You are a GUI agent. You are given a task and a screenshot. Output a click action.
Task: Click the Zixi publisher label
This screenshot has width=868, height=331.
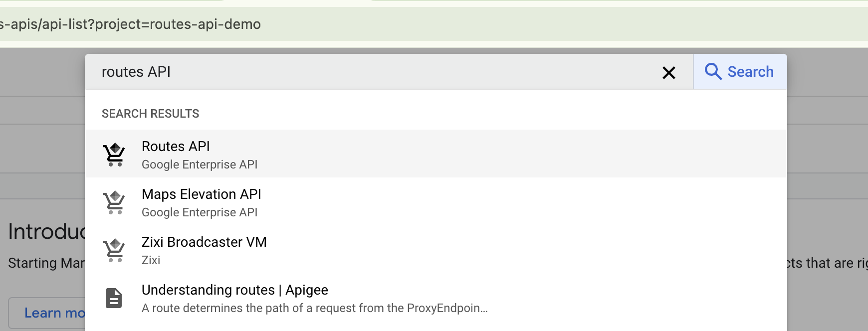151,260
